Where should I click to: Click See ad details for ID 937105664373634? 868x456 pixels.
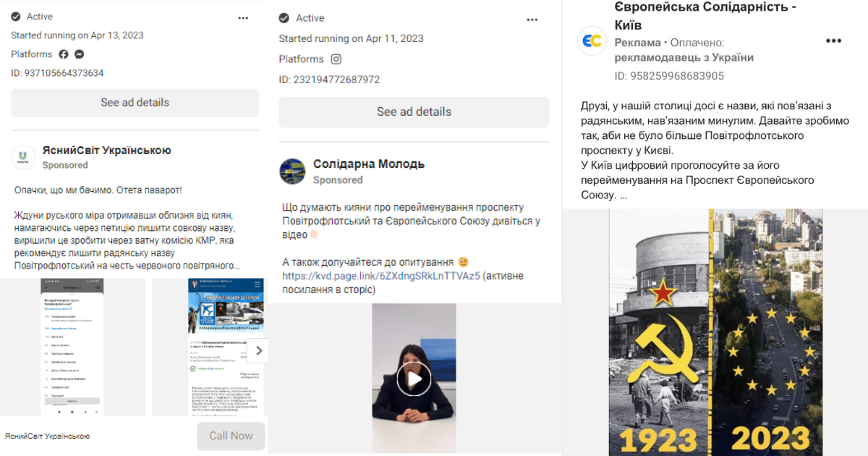pos(135,103)
